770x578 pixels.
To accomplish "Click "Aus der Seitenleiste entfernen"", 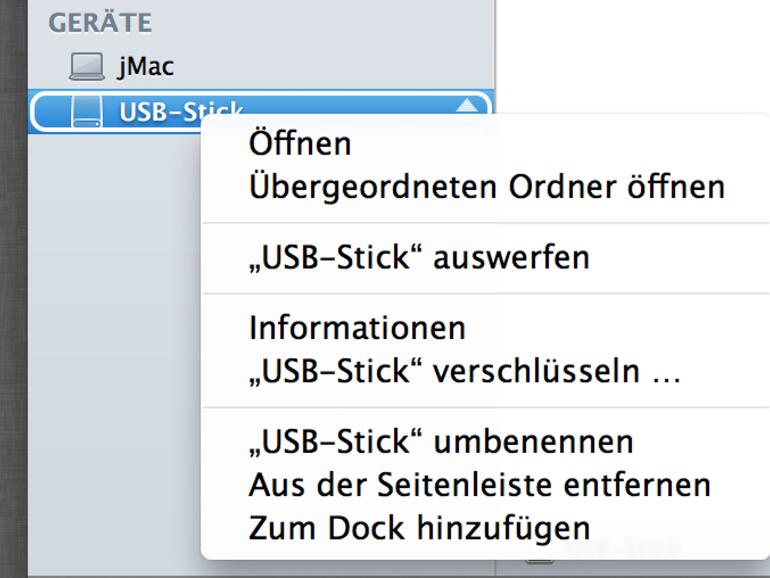I will [479, 484].
